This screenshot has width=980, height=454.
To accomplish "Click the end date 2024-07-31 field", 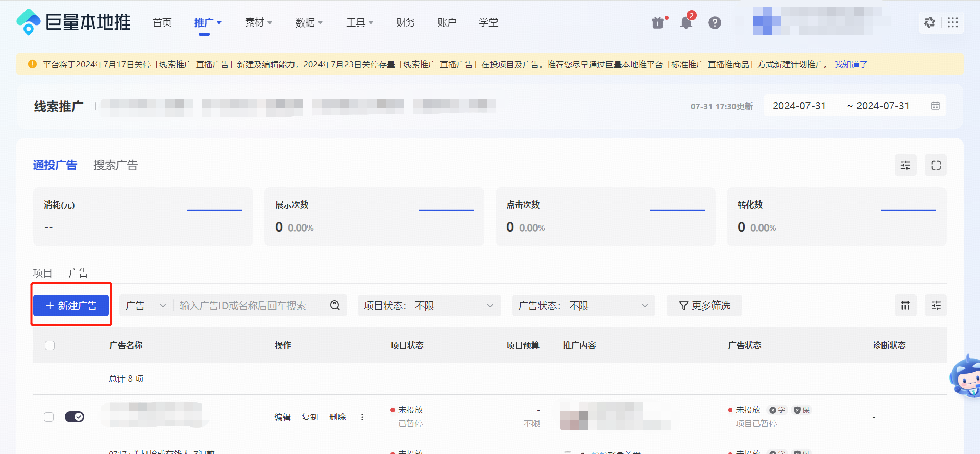I will point(883,106).
